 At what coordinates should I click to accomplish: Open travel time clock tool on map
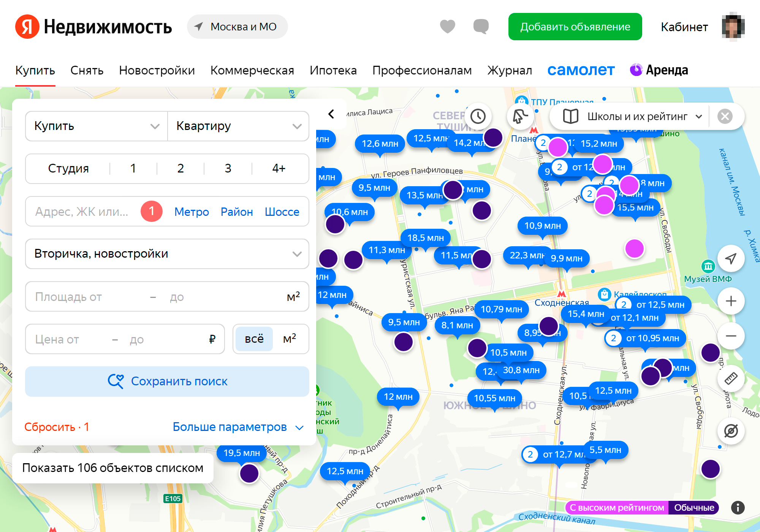478,116
